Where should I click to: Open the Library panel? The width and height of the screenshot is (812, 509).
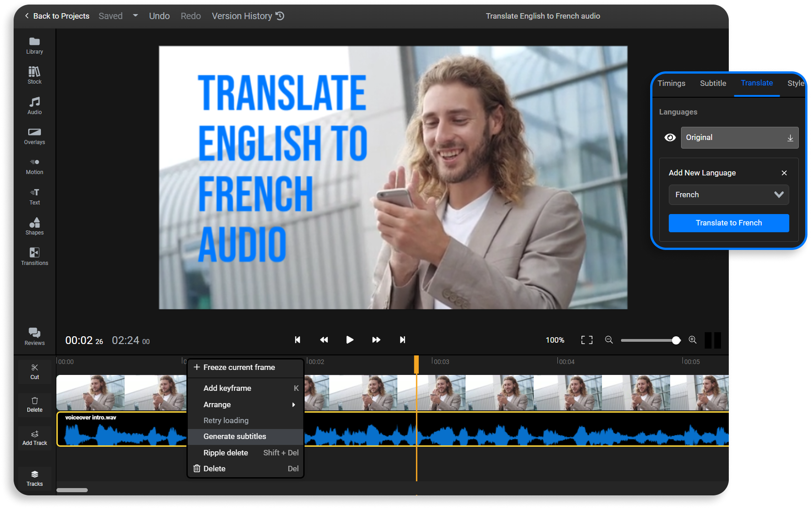[x=35, y=45]
